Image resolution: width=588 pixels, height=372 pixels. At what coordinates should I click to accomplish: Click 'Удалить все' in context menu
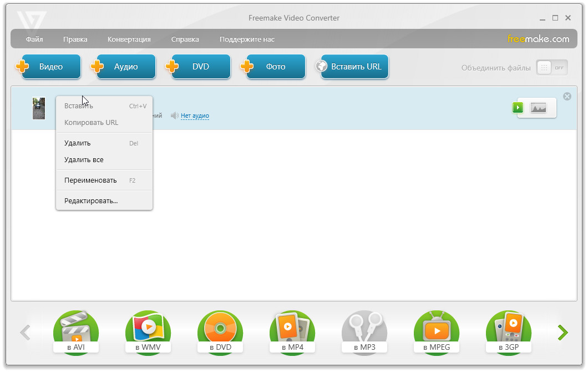pyautogui.click(x=84, y=160)
